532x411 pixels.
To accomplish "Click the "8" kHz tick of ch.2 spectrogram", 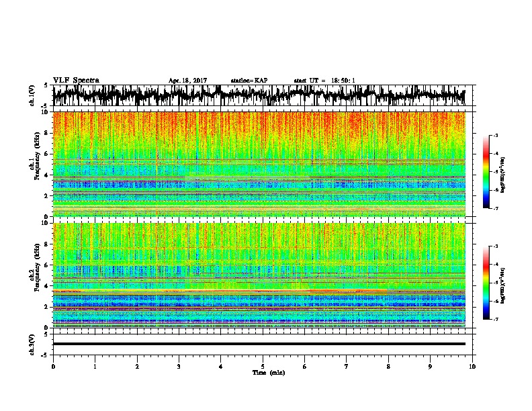I will [x=47, y=244].
